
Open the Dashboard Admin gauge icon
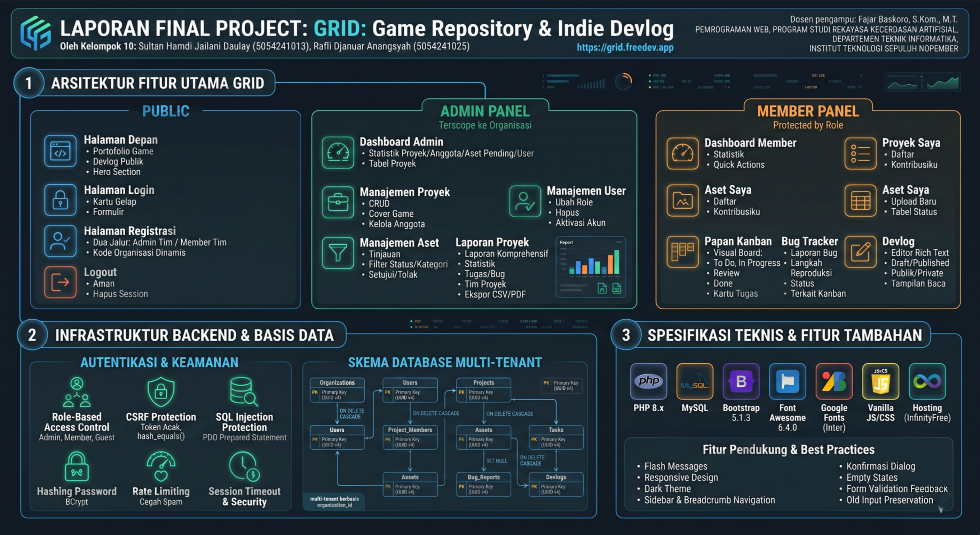point(338,152)
